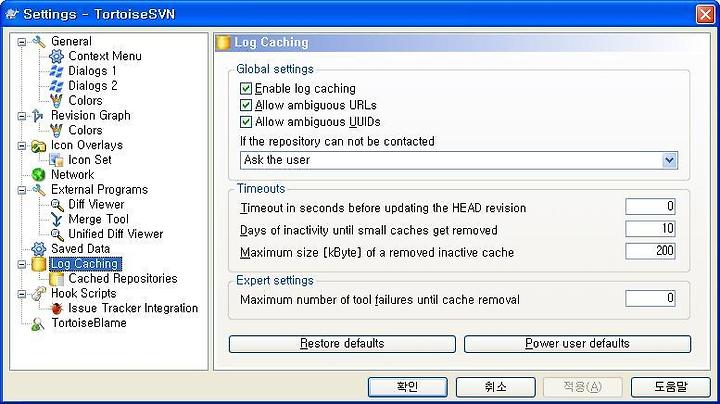The image size is (720, 404).
Task: Open Network settings page
Action: coord(73,175)
